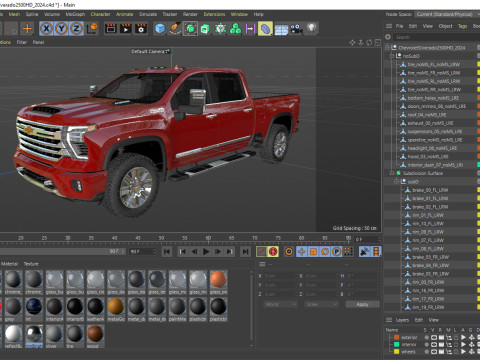Open the Node Space dropdown

[447, 14]
